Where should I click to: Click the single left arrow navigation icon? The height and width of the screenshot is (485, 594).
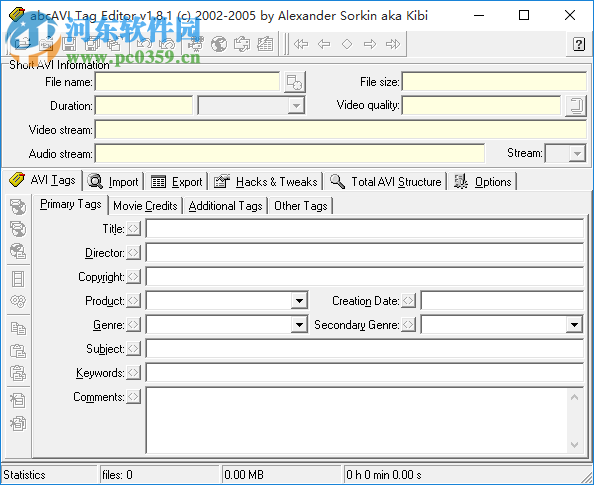[x=324, y=44]
